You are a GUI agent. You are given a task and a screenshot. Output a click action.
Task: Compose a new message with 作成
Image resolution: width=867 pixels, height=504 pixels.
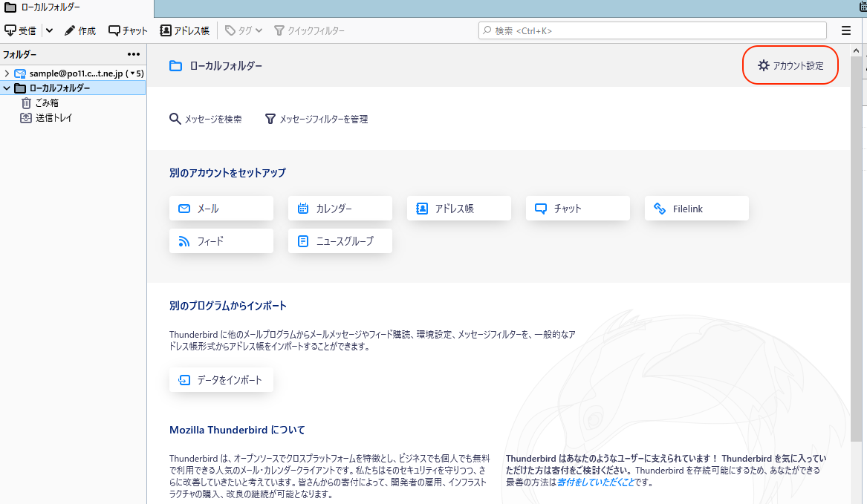(80, 31)
